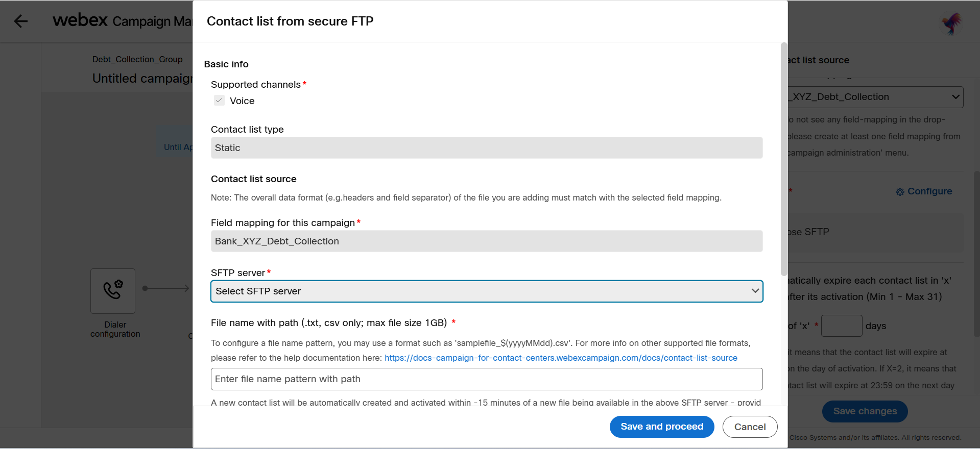Click the Configure link
Image resolution: width=980 pixels, height=449 pixels.
pos(929,191)
